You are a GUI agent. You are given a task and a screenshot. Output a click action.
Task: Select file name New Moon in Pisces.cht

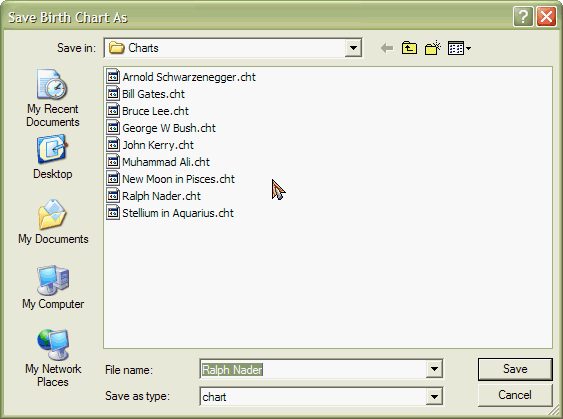pos(178,179)
